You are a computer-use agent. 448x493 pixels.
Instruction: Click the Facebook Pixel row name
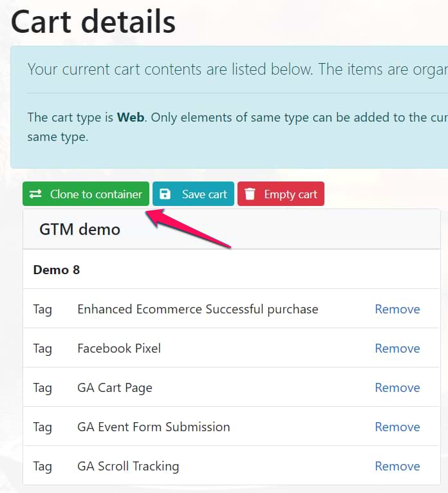(x=119, y=348)
